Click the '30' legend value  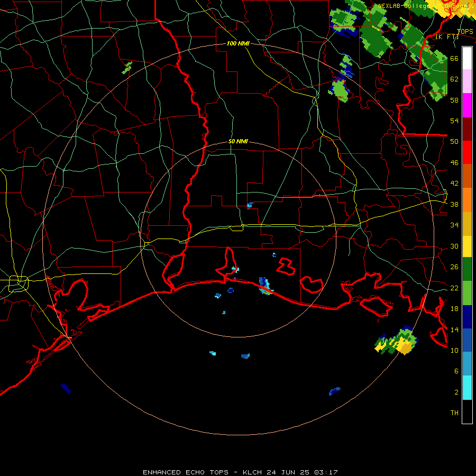[x=454, y=246]
